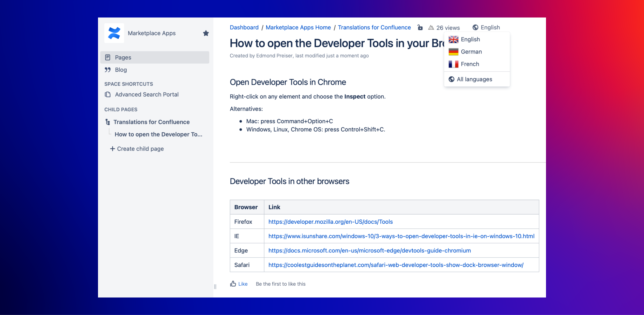644x315 pixels.
Task: Click the thumbs-up Like icon
Action: (233, 284)
